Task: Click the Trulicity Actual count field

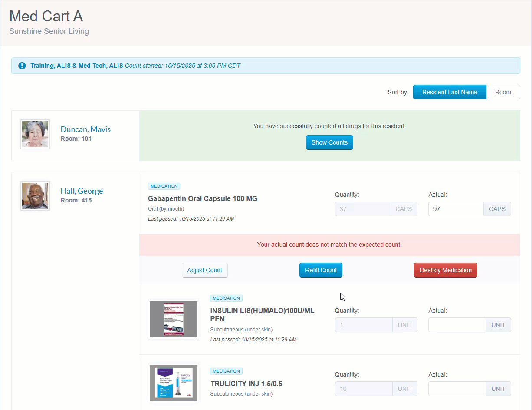Action: [457, 389]
